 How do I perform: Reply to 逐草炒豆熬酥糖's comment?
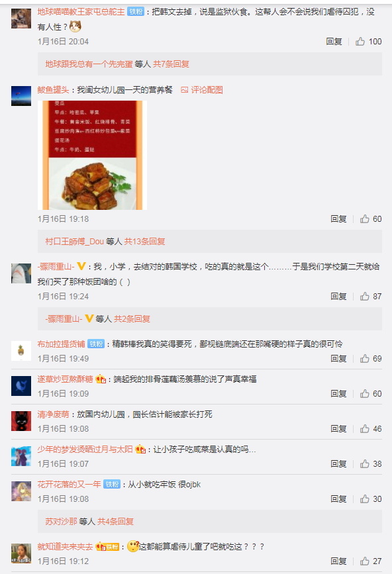point(338,393)
